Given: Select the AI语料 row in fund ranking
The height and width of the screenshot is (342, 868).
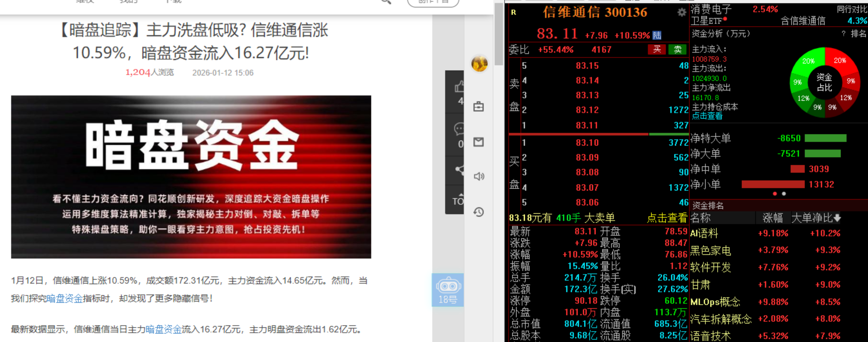Looking at the screenshot, I should [x=765, y=233].
